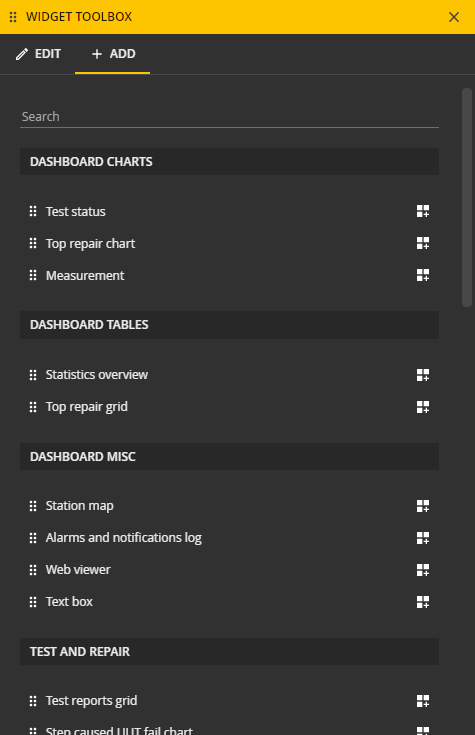The height and width of the screenshot is (735, 475).
Task: Click the Dashboard Tables section header
Action: pos(229,325)
